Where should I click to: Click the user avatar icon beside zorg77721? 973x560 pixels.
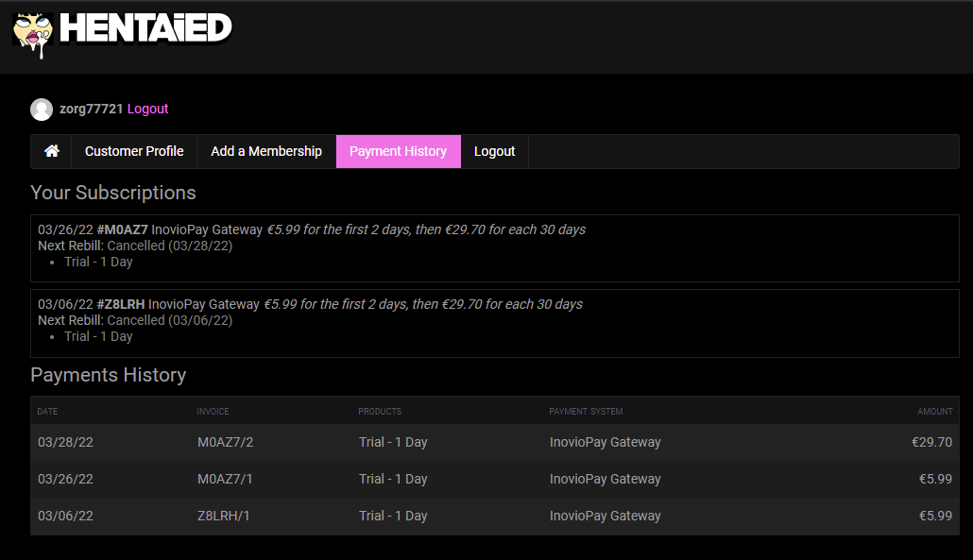(42, 110)
